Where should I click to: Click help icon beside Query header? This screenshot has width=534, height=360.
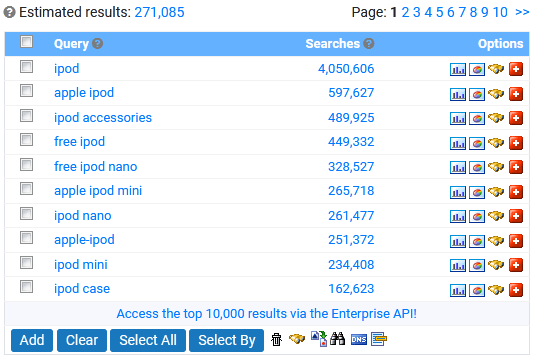tap(97, 44)
